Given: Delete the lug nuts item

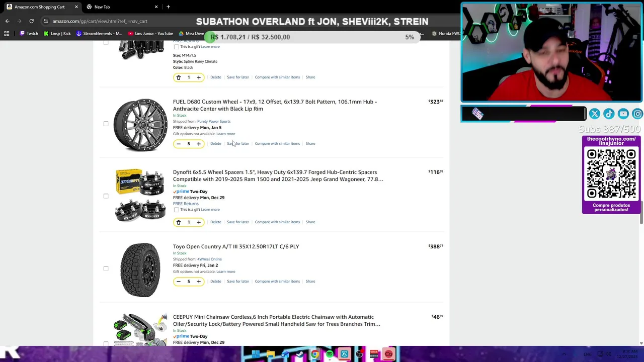Looking at the screenshot, I should (x=215, y=77).
